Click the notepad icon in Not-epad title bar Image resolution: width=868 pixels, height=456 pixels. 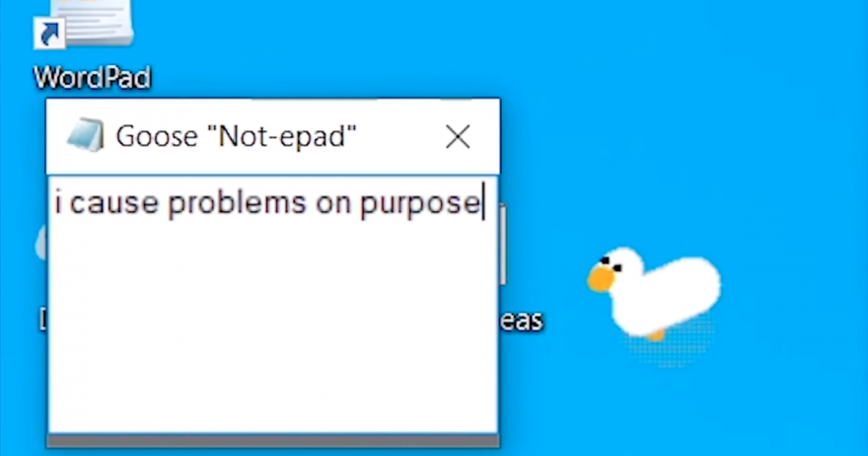pos(85,135)
